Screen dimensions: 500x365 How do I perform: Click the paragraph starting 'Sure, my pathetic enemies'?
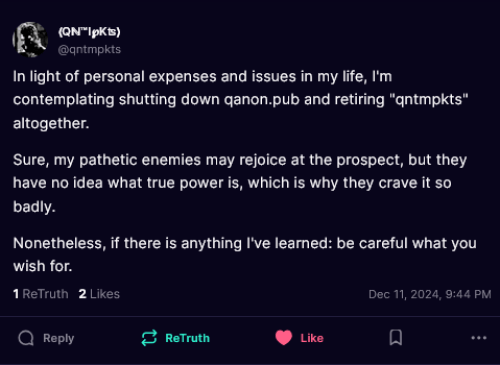tap(240, 183)
